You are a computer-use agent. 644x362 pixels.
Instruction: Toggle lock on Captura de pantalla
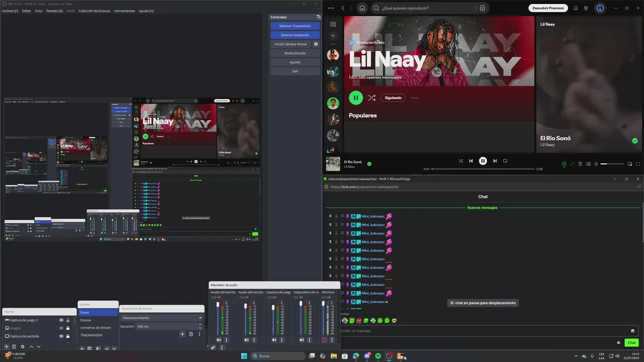point(68,336)
